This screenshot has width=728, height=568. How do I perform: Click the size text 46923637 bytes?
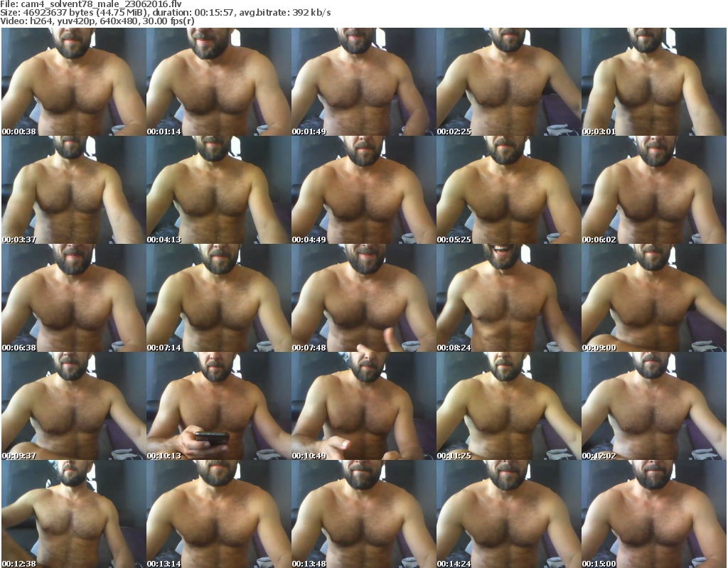click(58, 13)
